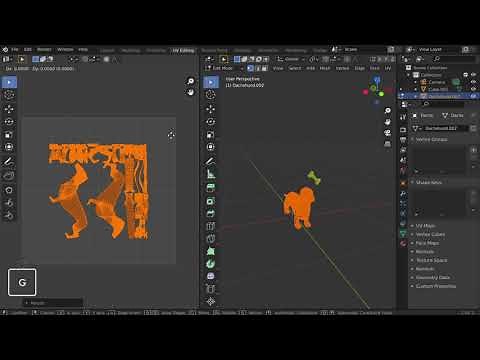Select the Cursor tool in the UV editor toolbar
The height and width of the screenshot is (360, 480).
pyautogui.click(x=9, y=95)
